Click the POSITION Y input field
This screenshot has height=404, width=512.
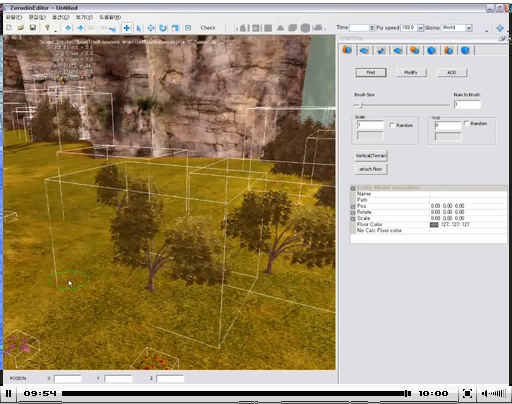(118, 379)
